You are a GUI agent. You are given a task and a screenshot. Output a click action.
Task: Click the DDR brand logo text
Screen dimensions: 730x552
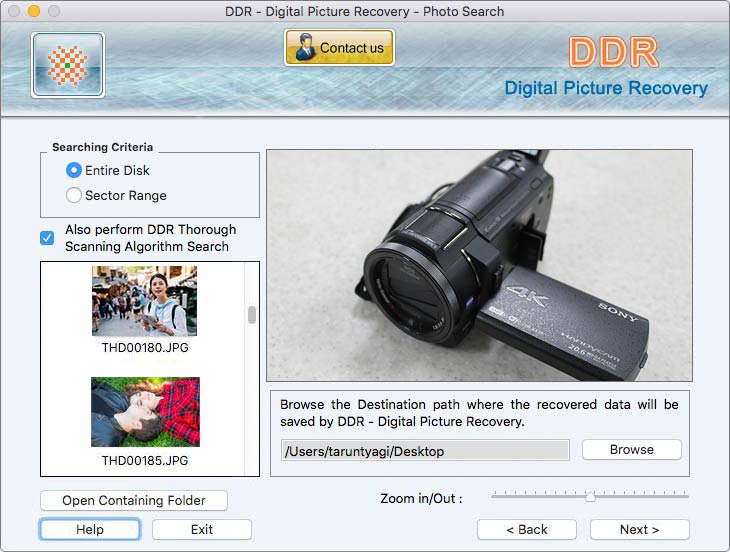[614, 52]
